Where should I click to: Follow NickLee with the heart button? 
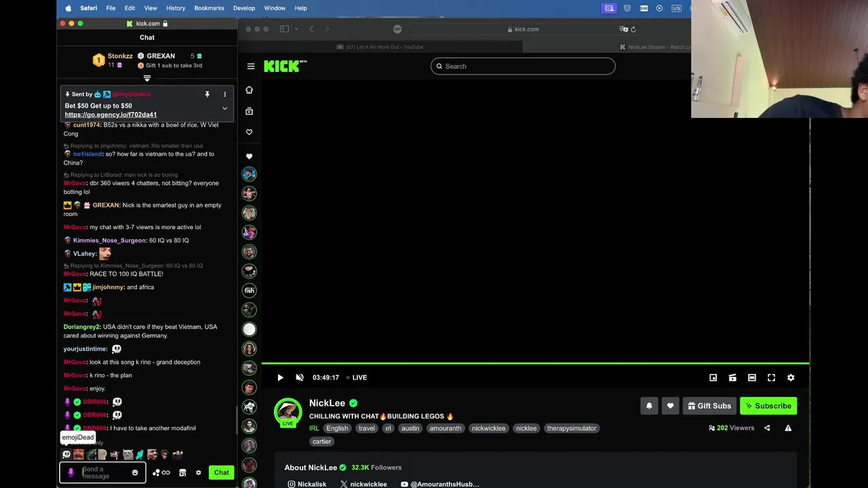[x=670, y=406]
